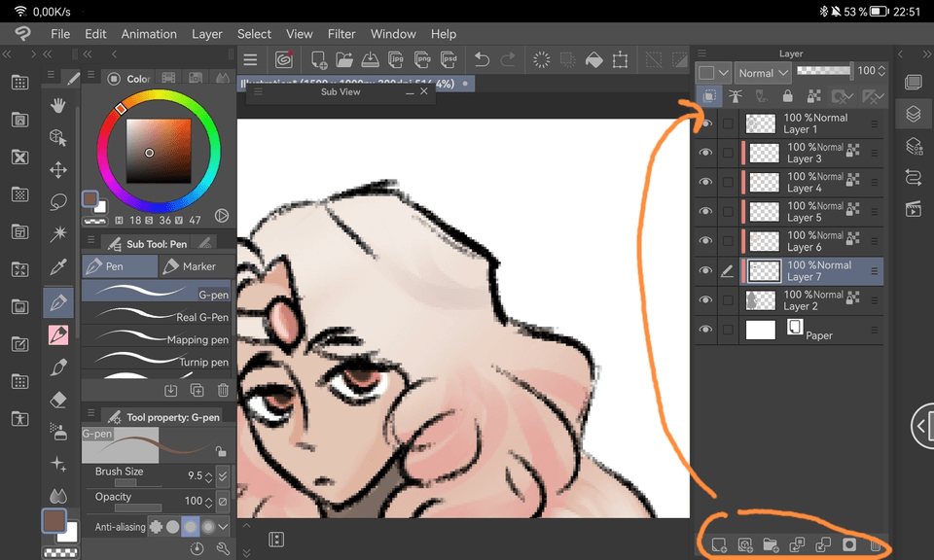
Task: Open the CLIP STUDIO launcher icon
Action: point(283,59)
